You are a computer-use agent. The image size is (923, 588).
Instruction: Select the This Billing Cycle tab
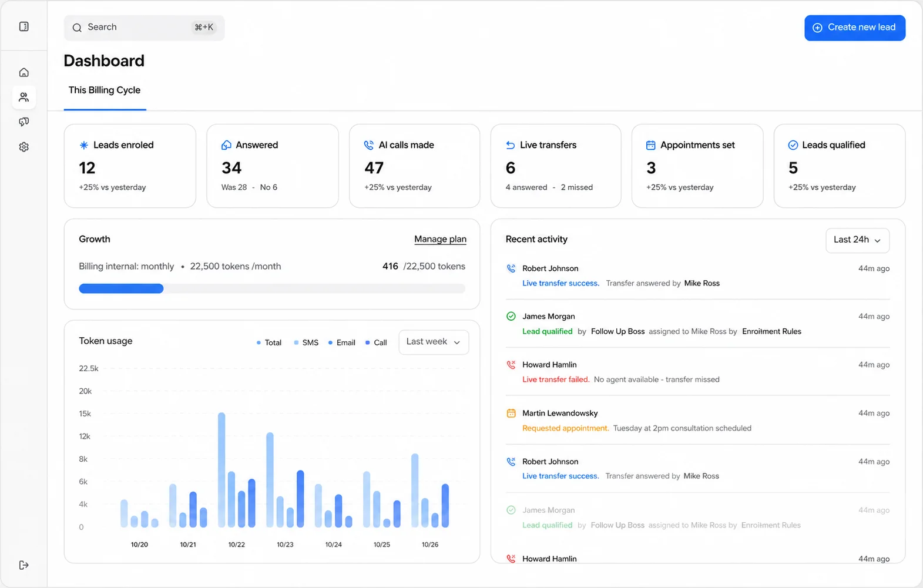(x=105, y=90)
